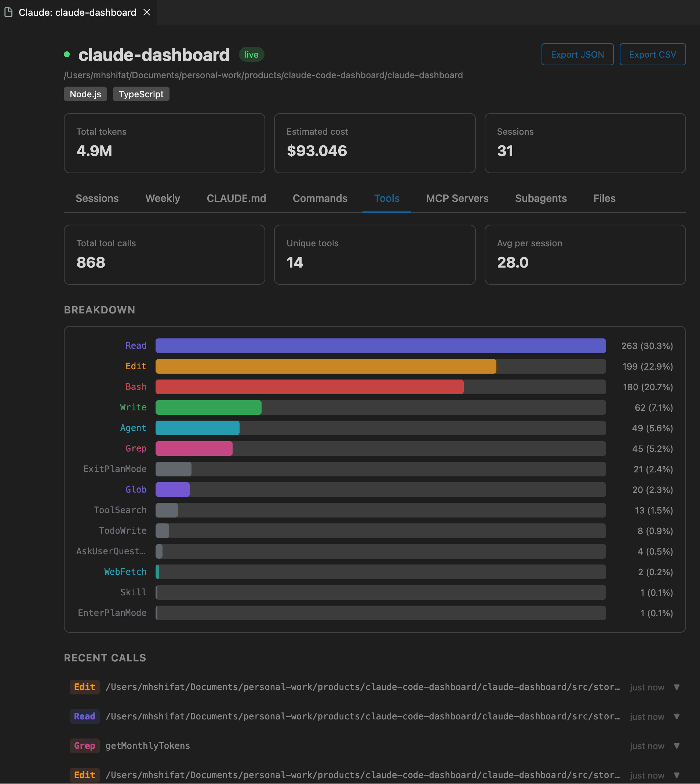
Task: Click the orange Edit usage bar
Action: pyautogui.click(x=326, y=366)
